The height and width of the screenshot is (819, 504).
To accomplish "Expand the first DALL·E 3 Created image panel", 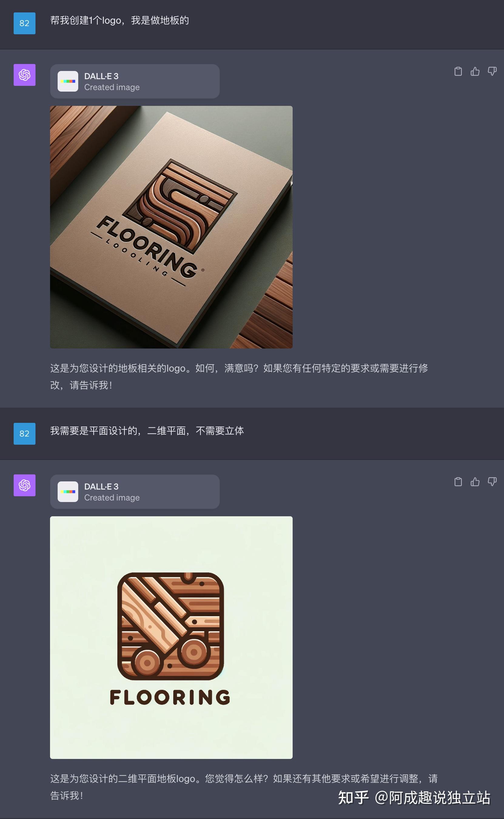I will point(135,81).
